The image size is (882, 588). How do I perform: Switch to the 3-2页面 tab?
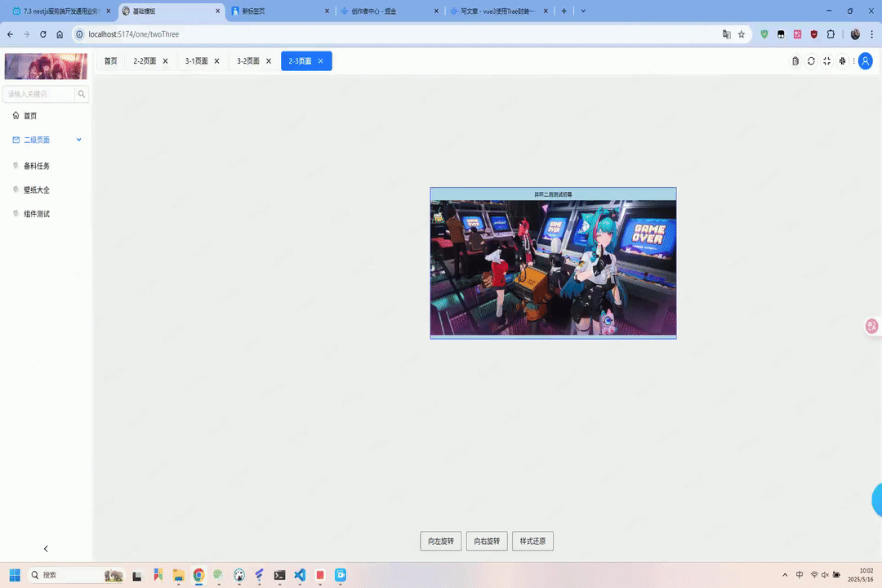pyautogui.click(x=248, y=60)
